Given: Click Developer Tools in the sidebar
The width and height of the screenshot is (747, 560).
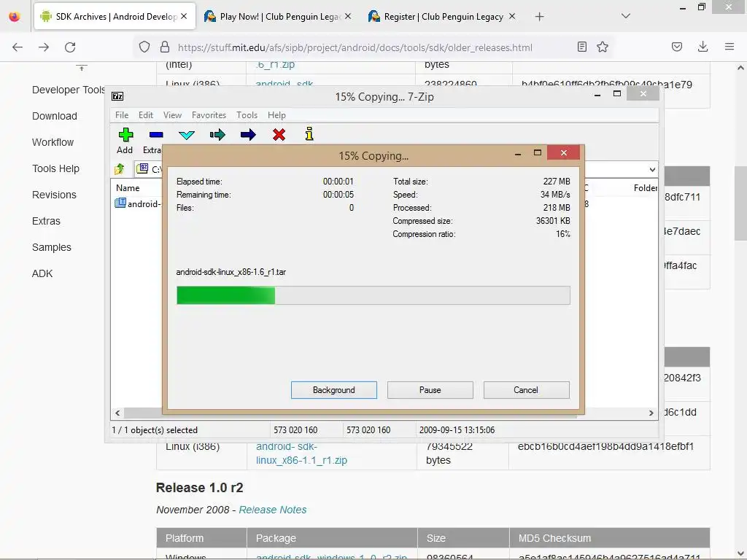Looking at the screenshot, I should [69, 90].
